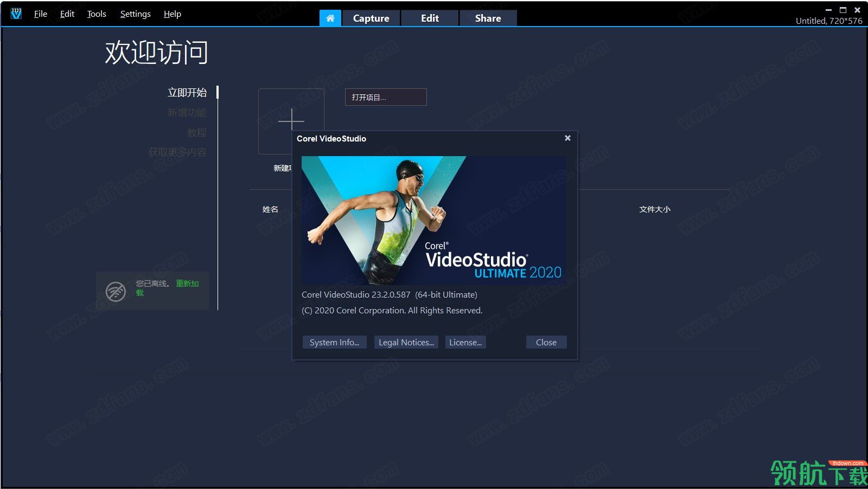
Task: Open the File menu
Action: [x=41, y=14]
